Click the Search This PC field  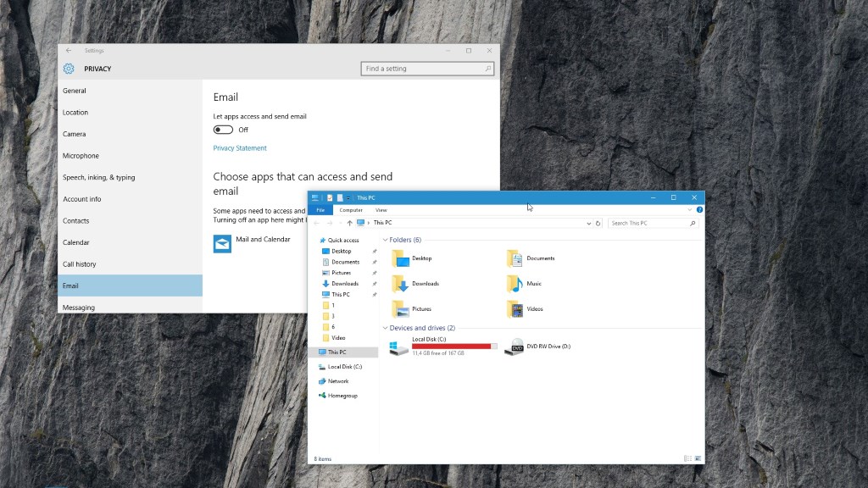click(654, 223)
